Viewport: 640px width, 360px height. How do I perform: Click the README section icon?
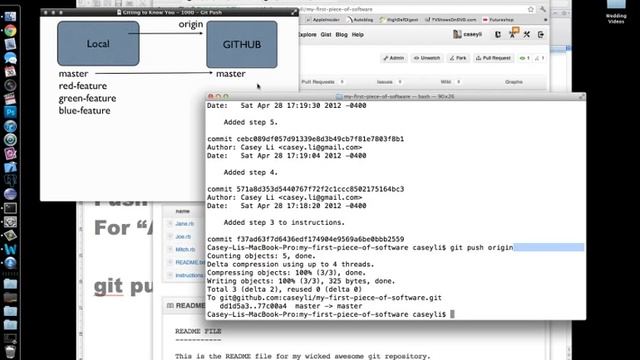click(x=170, y=305)
